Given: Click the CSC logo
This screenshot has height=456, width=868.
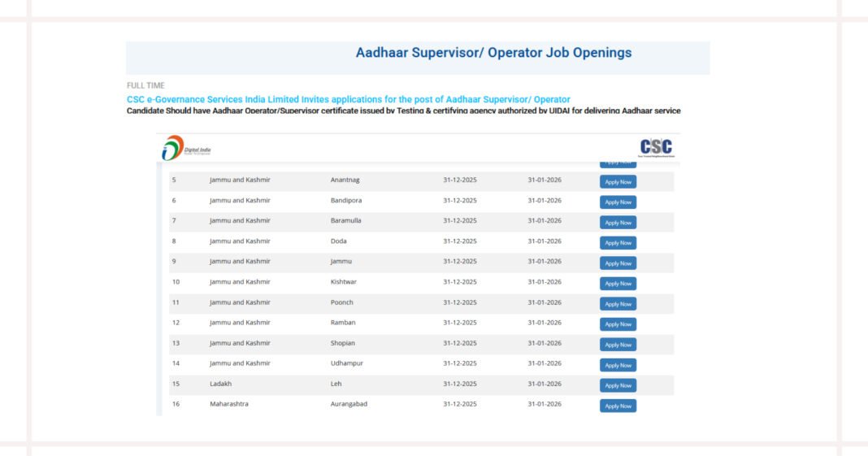Looking at the screenshot, I should tap(657, 147).
